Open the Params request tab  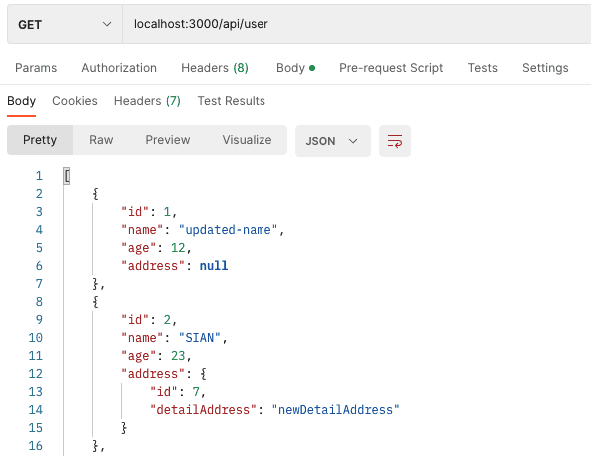click(x=36, y=68)
